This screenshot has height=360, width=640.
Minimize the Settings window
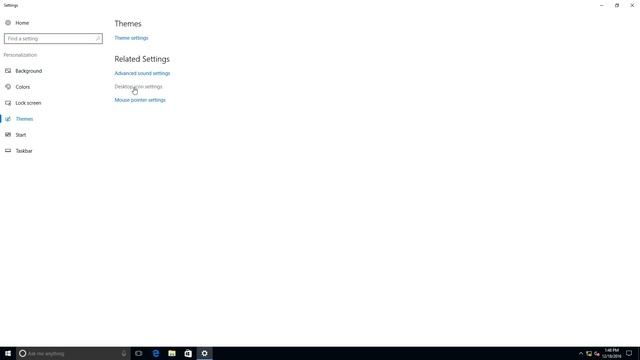click(602, 5)
